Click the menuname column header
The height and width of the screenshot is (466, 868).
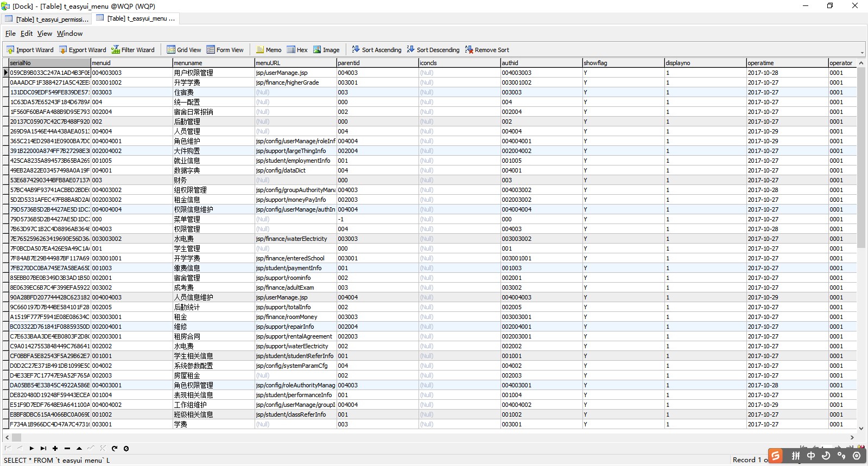coord(213,63)
